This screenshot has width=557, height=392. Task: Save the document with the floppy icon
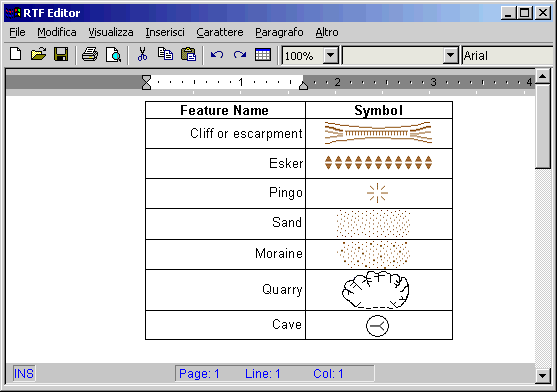pyautogui.click(x=61, y=55)
